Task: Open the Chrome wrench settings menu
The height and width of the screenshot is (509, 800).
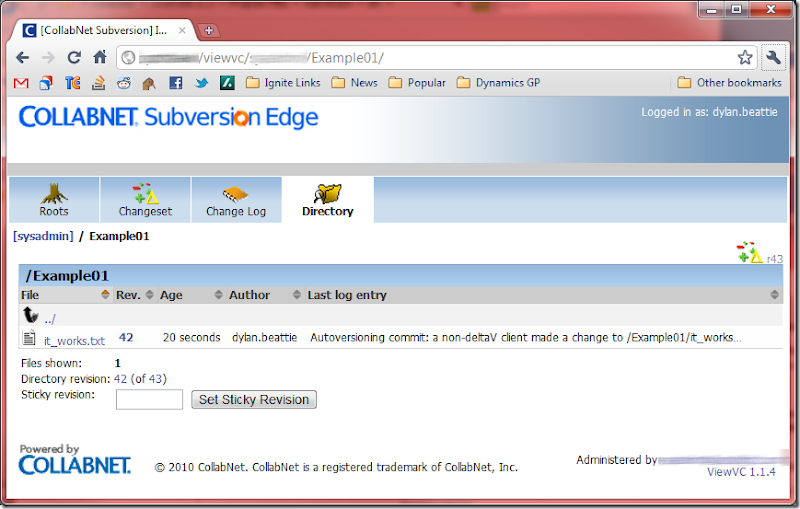Action: coord(773,58)
